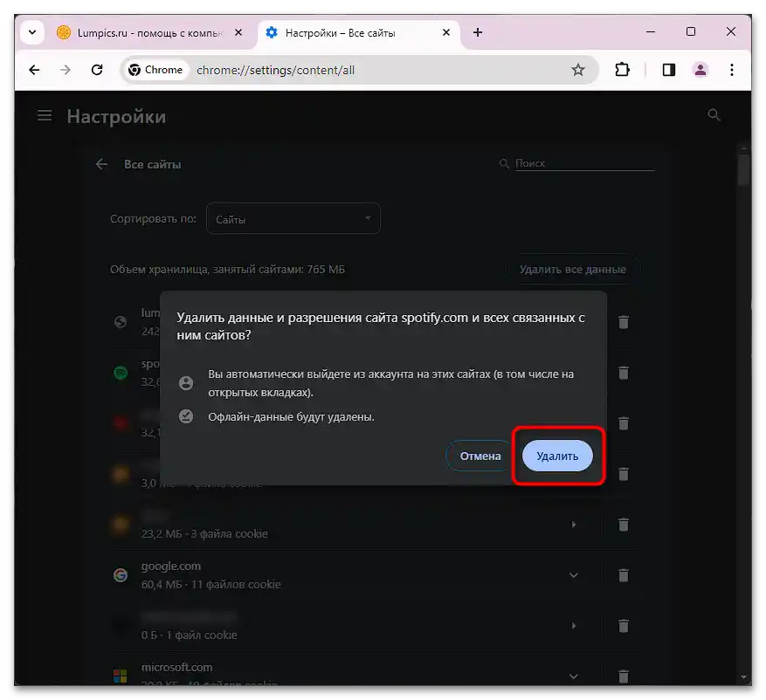Screen dimensions: 766x700
Task: Reload the page with the refresh icon
Action: coord(97,70)
